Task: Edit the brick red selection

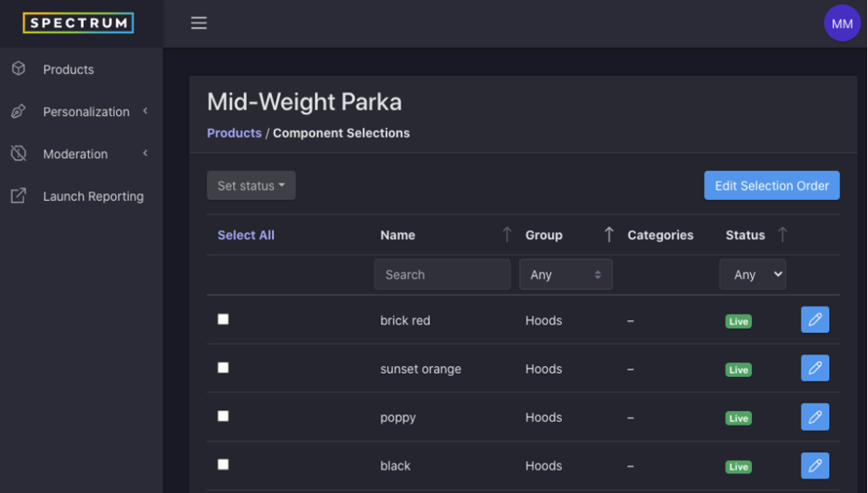Action: (815, 320)
